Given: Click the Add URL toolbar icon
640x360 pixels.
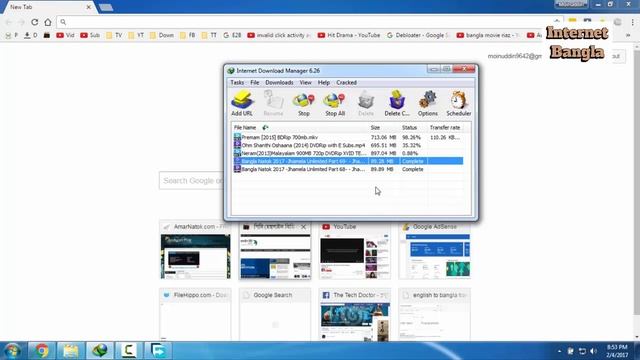Looking at the screenshot, I should pos(242,103).
